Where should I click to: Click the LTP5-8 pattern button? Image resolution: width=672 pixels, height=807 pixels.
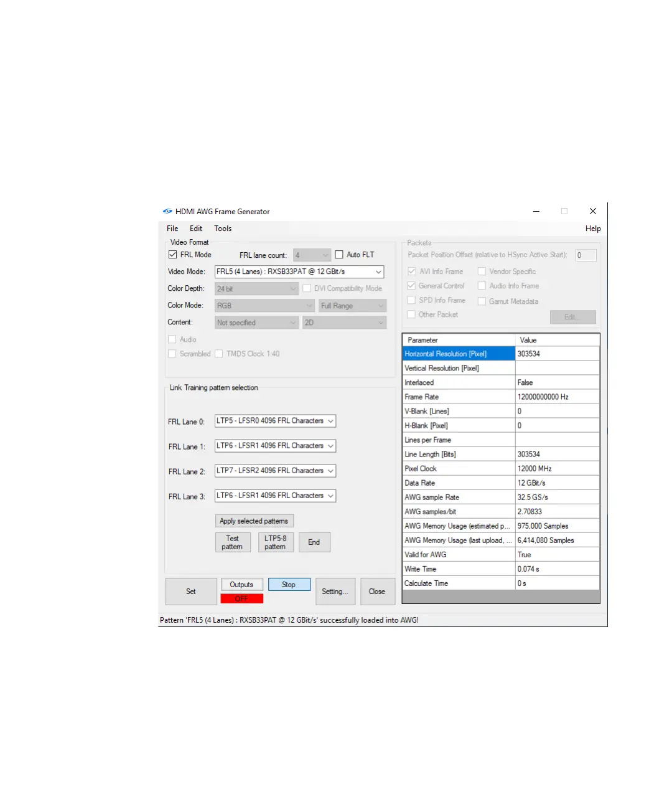(x=275, y=542)
